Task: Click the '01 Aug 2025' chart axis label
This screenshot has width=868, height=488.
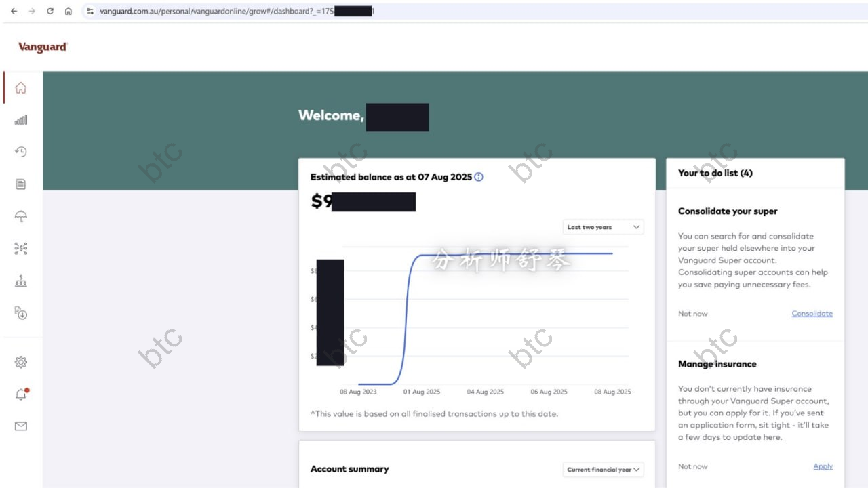Action: coord(422,392)
